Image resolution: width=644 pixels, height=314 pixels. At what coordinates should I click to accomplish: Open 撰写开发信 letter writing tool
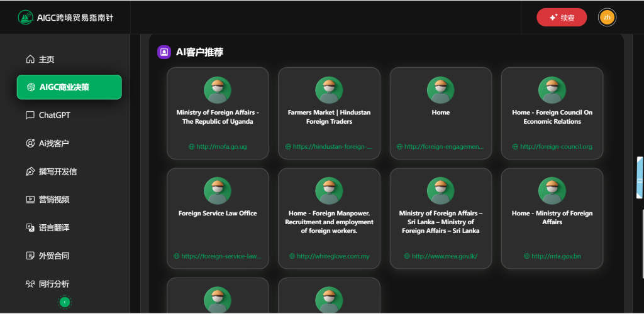point(57,171)
